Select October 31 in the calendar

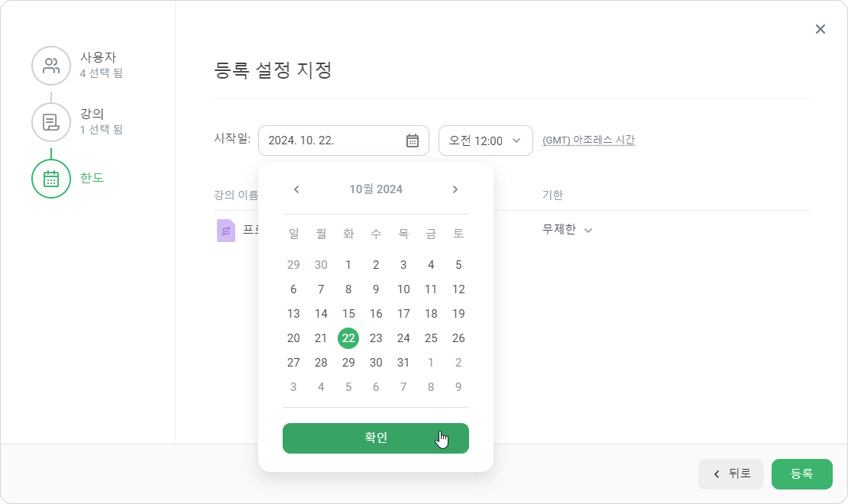point(403,363)
